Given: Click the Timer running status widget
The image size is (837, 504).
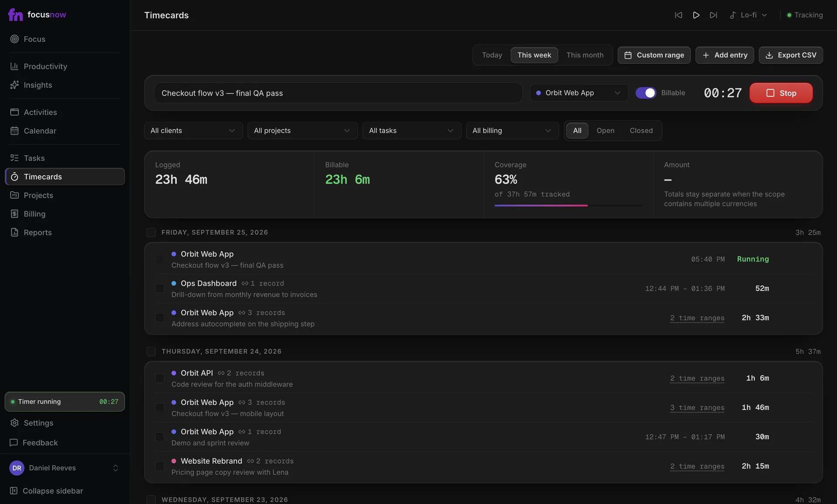Looking at the screenshot, I should (65, 401).
